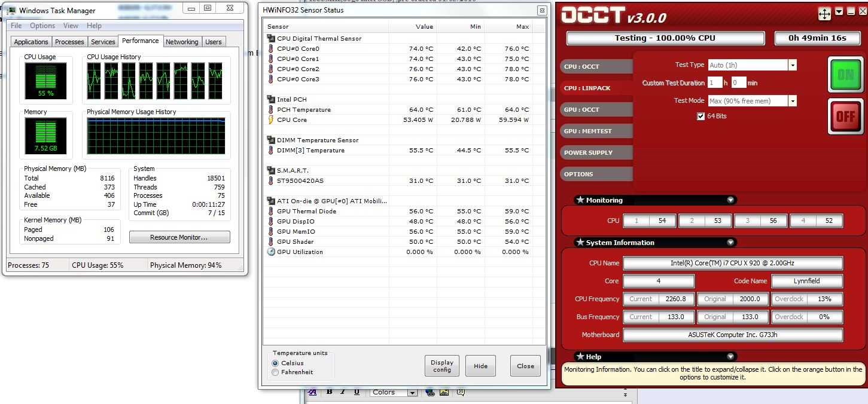Switch to the Networking tab
868x404 pixels.
[182, 42]
